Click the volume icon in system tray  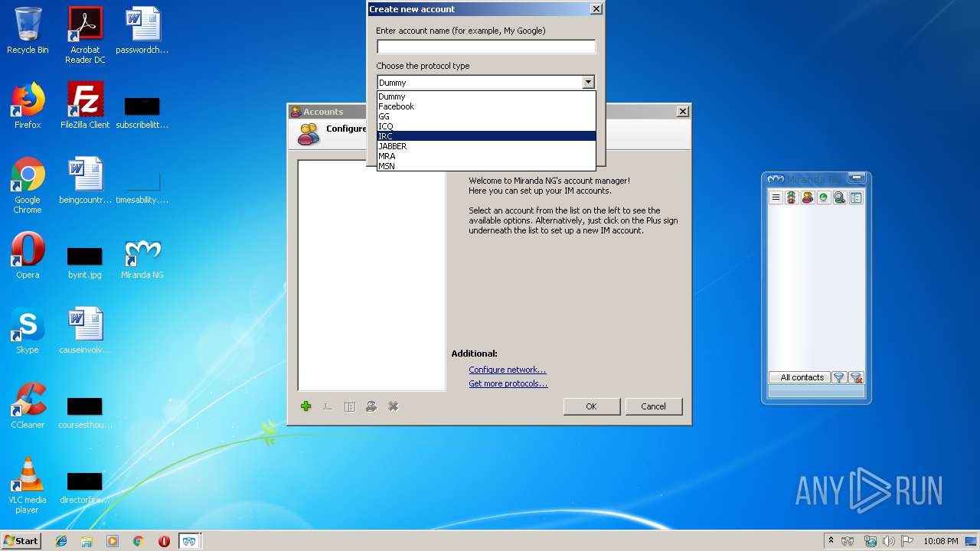click(x=889, y=541)
